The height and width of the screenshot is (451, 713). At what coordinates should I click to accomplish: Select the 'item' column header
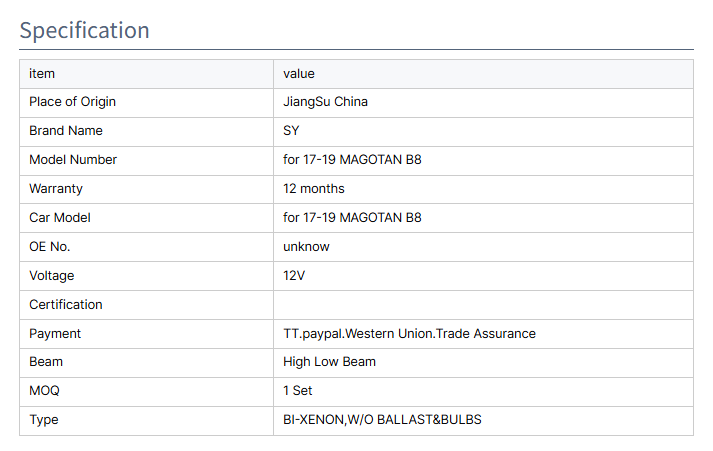(42, 74)
